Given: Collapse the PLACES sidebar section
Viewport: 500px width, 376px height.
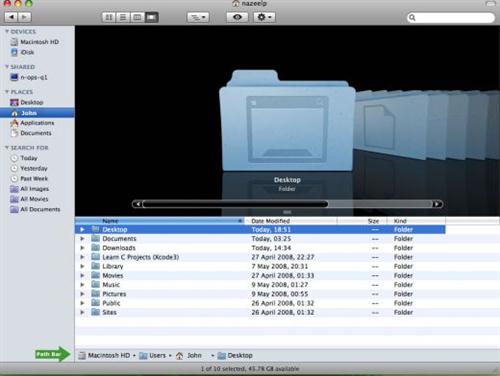Looking at the screenshot, I should 7,92.
